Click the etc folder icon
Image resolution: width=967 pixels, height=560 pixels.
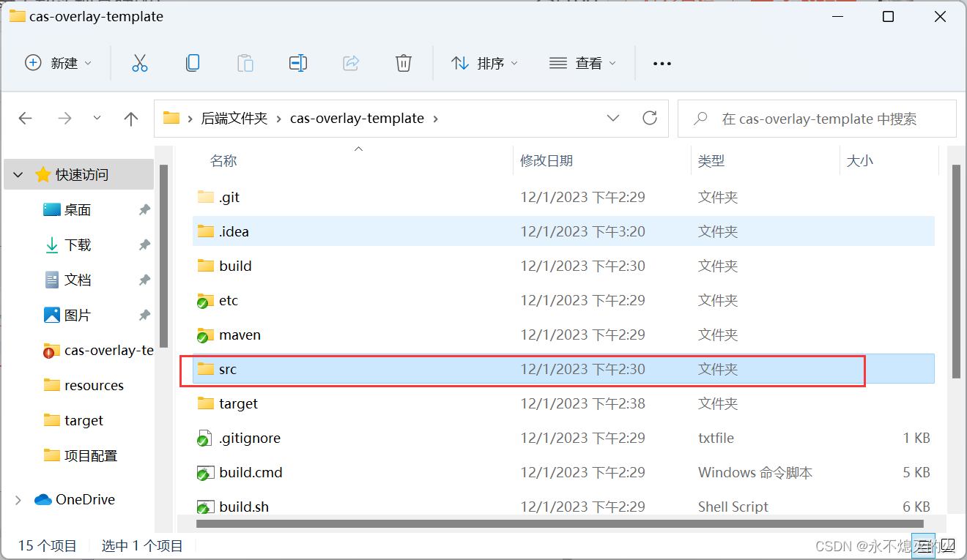tap(205, 301)
